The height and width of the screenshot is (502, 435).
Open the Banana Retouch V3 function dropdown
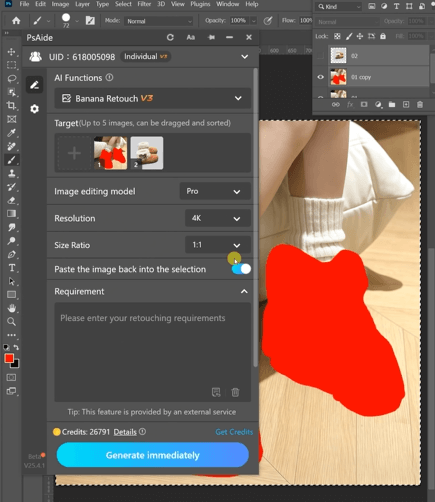point(153,98)
